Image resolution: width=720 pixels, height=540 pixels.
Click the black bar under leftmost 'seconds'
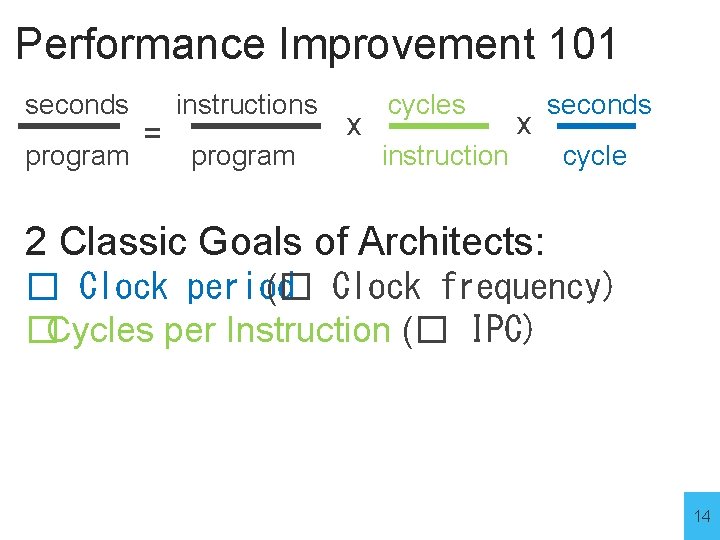(x=76, y=127)
